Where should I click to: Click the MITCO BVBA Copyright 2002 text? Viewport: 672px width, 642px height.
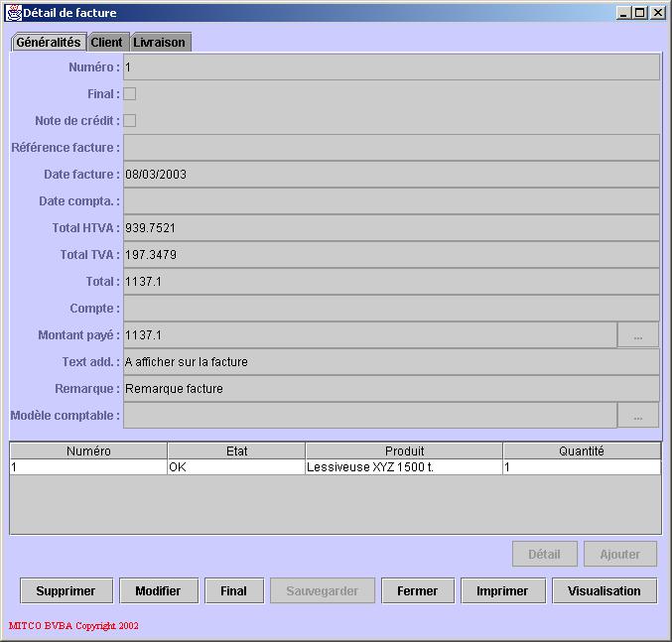(73, 626)
